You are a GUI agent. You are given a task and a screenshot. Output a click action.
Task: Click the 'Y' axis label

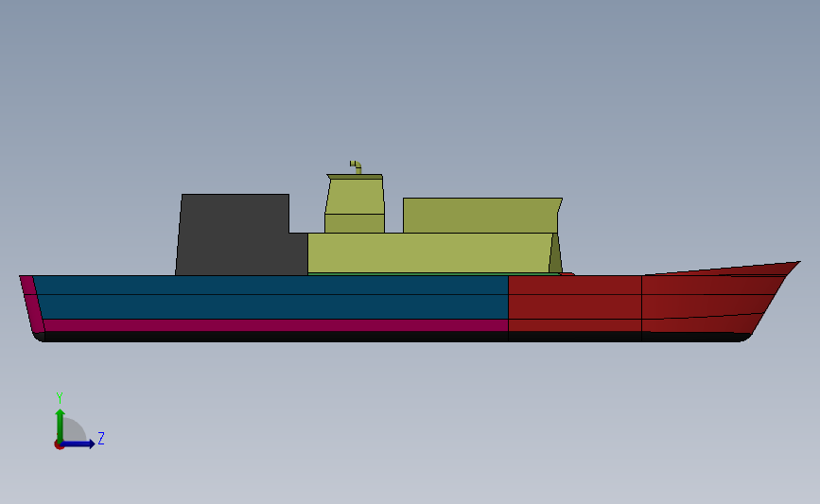pos(60,398)
